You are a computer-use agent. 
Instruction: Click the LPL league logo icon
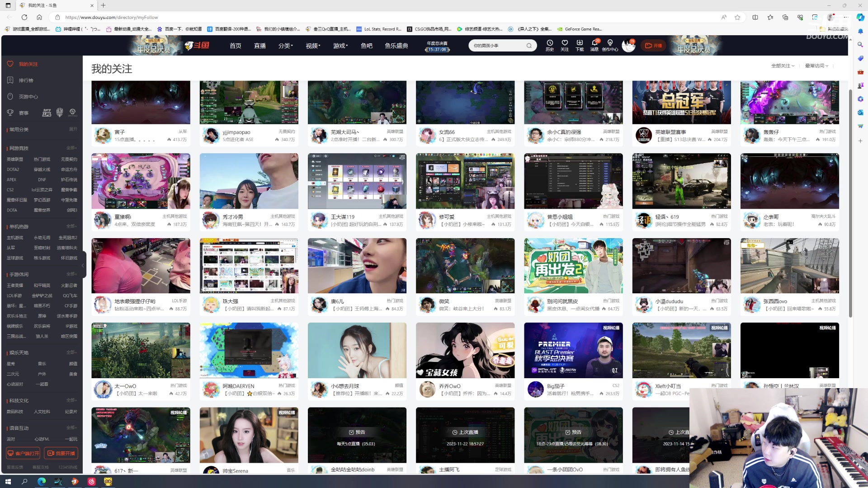pos(47,113)
